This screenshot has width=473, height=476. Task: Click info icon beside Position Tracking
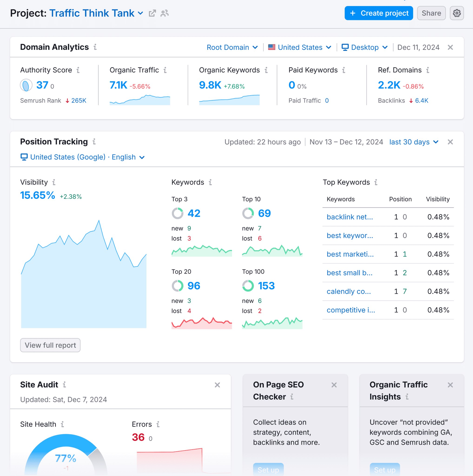click(94, 141)
